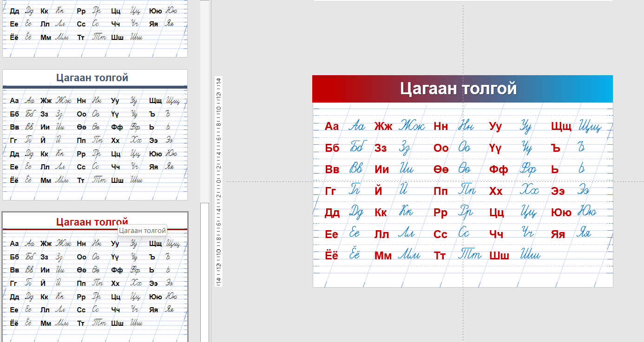Click red printed Мм on main slide
This screenshot has height=342, width=644.
pos(383,256)
